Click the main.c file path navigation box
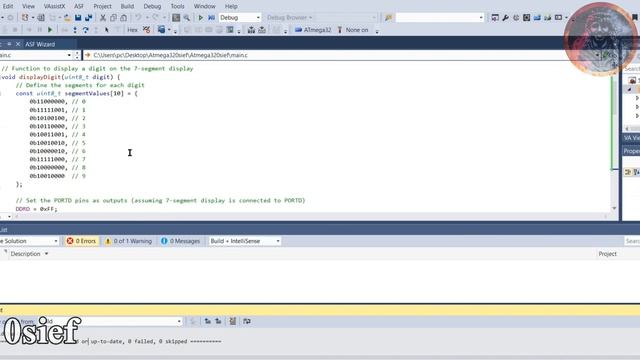 click(343, 55)
